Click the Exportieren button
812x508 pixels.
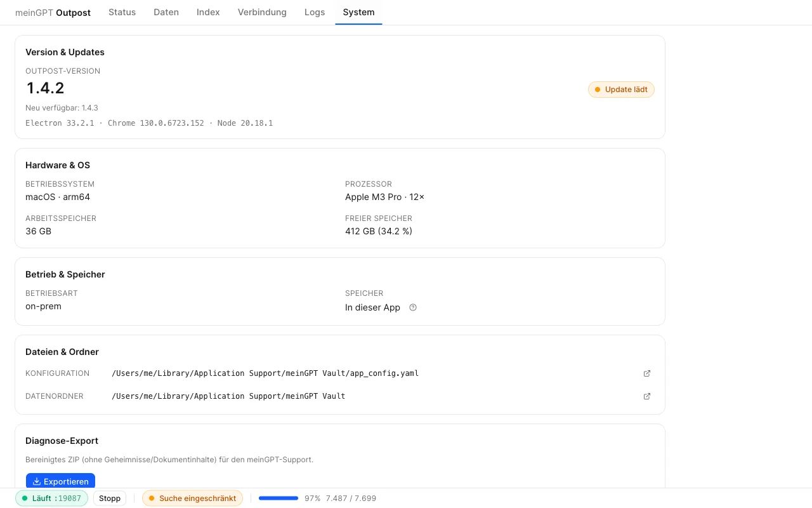click(61, 481)
